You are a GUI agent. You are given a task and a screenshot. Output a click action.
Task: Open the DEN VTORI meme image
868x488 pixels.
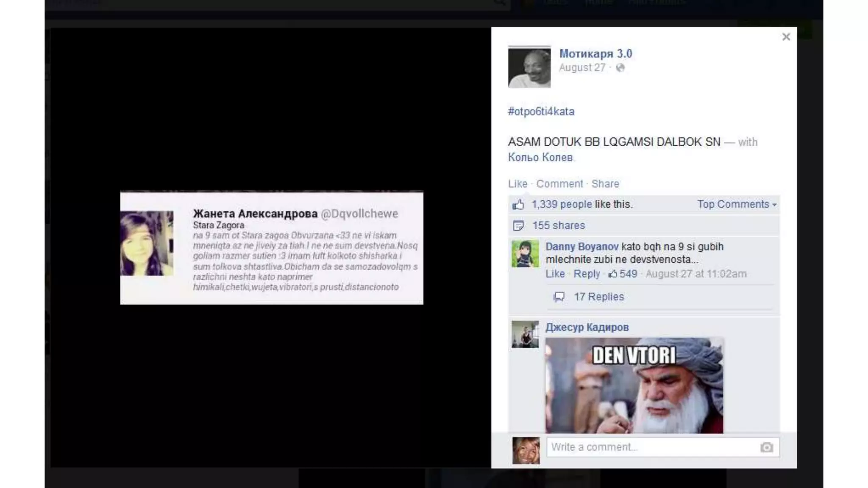coord(634,385)
